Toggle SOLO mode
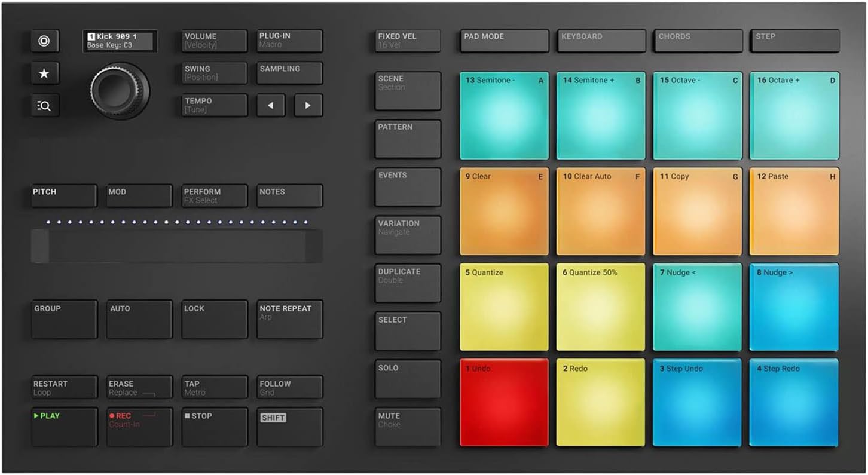 [407, 378]
